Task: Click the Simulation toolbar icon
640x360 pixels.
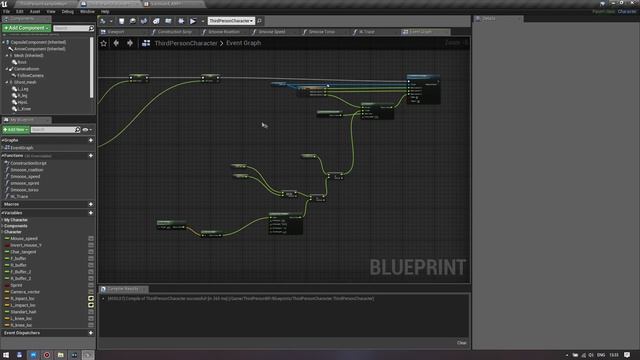Action: [181, 21]
